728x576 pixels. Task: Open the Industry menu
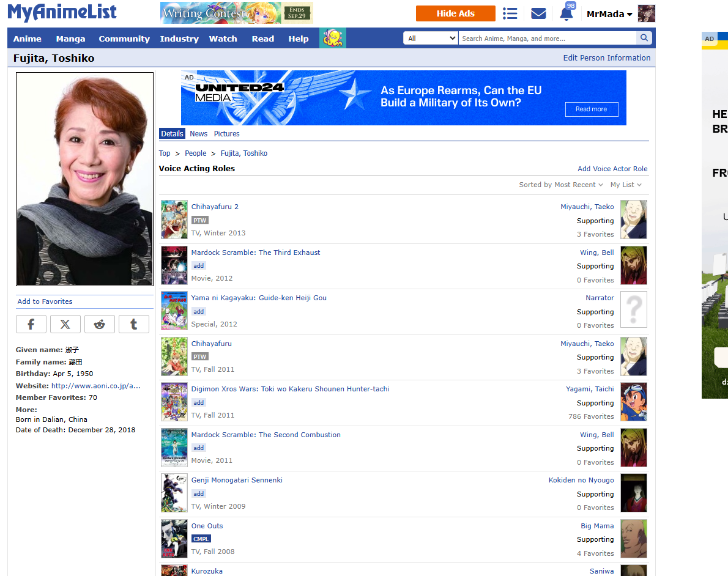click(x=179, y=39)
